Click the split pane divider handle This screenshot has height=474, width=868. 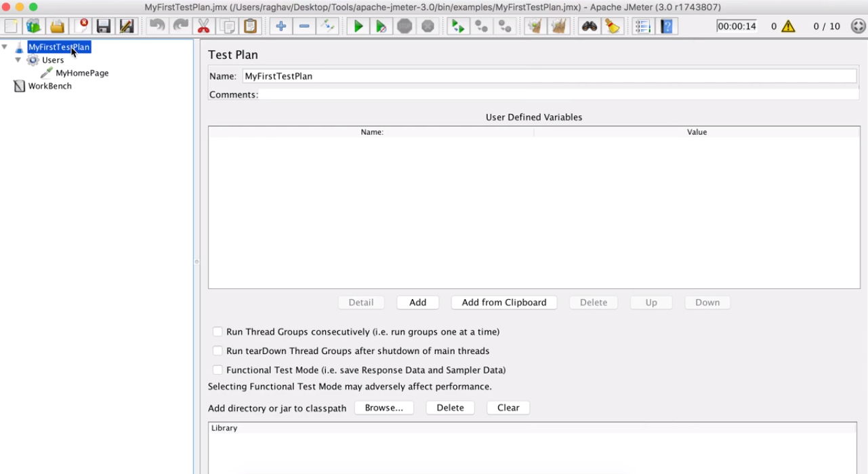coord(197,261)
